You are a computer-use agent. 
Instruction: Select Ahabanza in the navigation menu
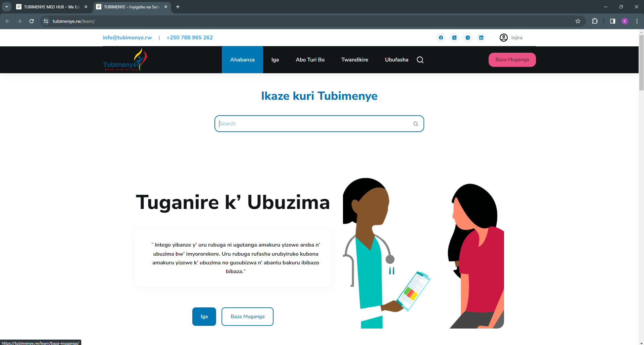[242, 60]
